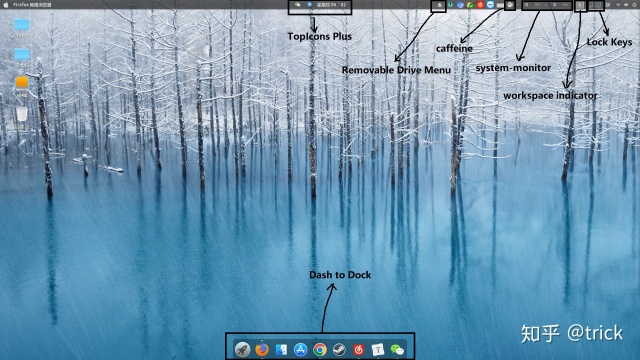
Task: Open the Removable Drive eject menu
Action: [x=439, y=5]
